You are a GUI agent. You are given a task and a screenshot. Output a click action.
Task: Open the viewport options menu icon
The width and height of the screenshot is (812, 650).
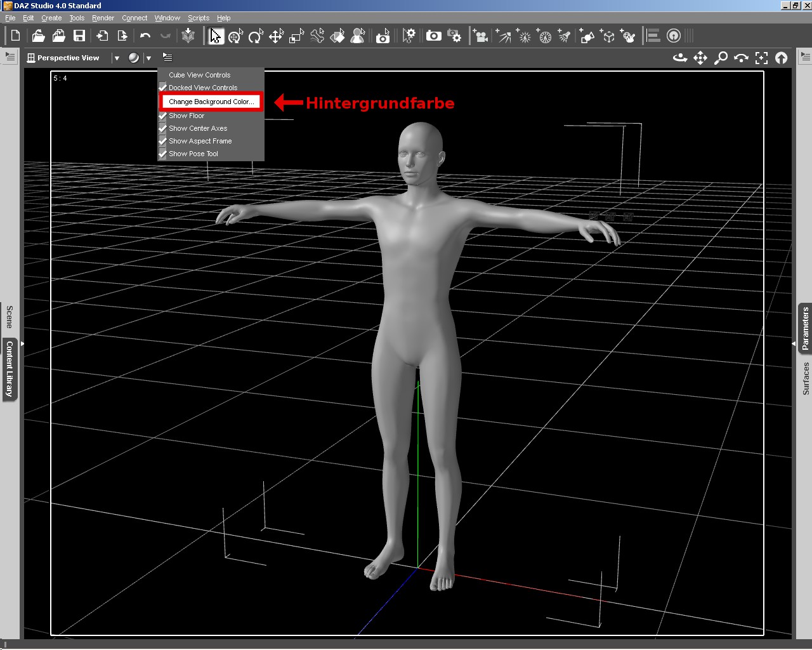167,57
